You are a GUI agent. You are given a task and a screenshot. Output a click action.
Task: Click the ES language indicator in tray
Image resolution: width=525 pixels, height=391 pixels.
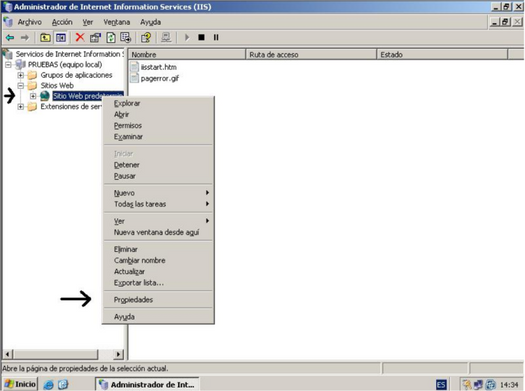(x=441, y=385)
